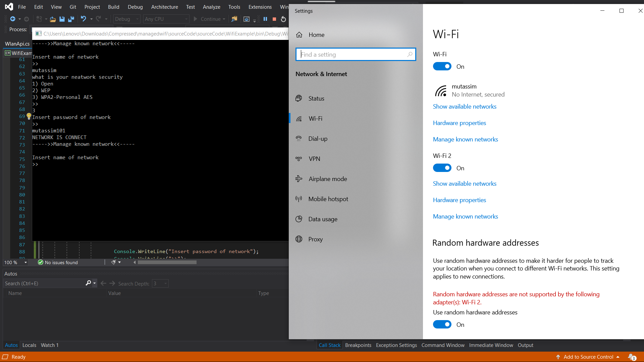644x362 pixels.
Task: Switch to the Immediate Window tab
Action: [491, 345]
